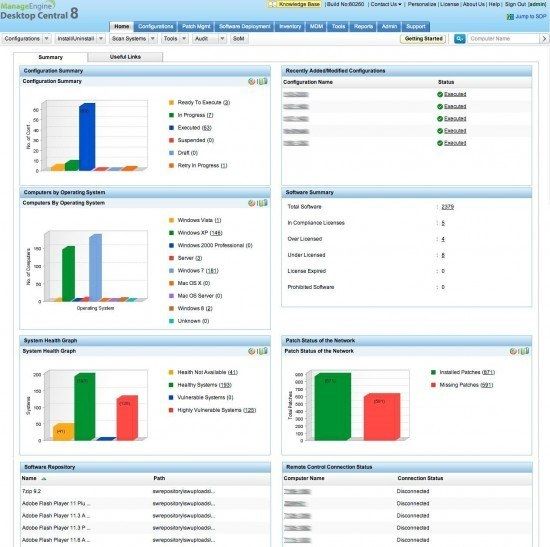
Task: Click the Jump to SDP icon
Action: (510, 17)
